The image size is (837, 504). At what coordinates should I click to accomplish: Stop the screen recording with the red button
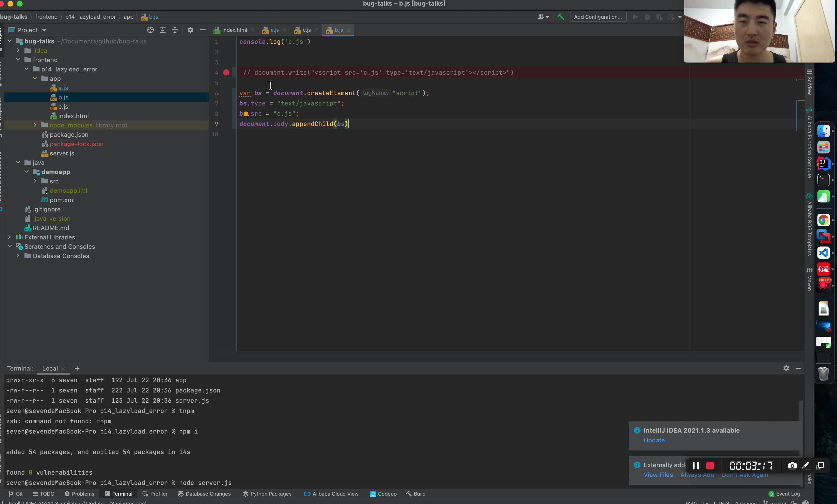[710, 466]
